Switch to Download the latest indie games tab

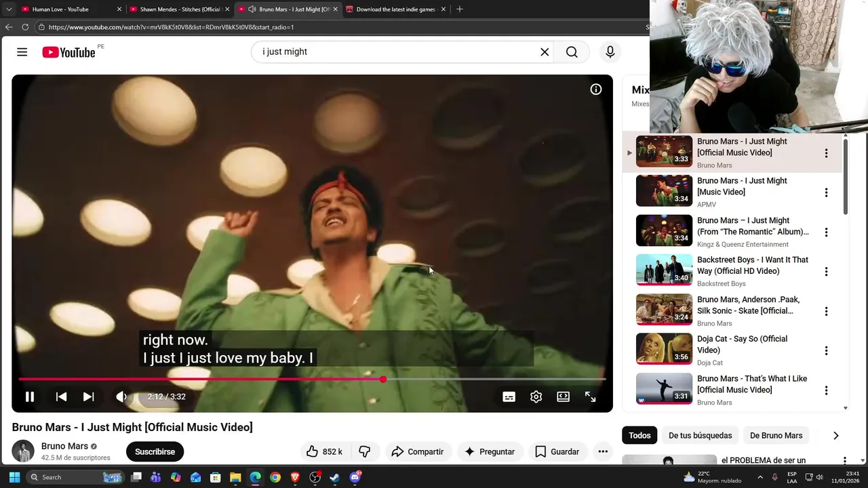tap(395, 9)
